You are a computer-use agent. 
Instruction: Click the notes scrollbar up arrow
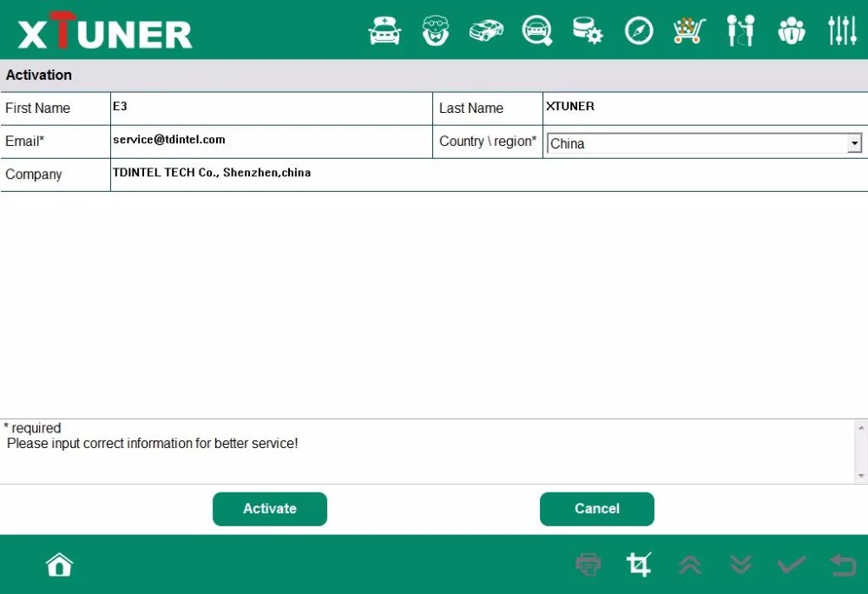click(861, 428)
